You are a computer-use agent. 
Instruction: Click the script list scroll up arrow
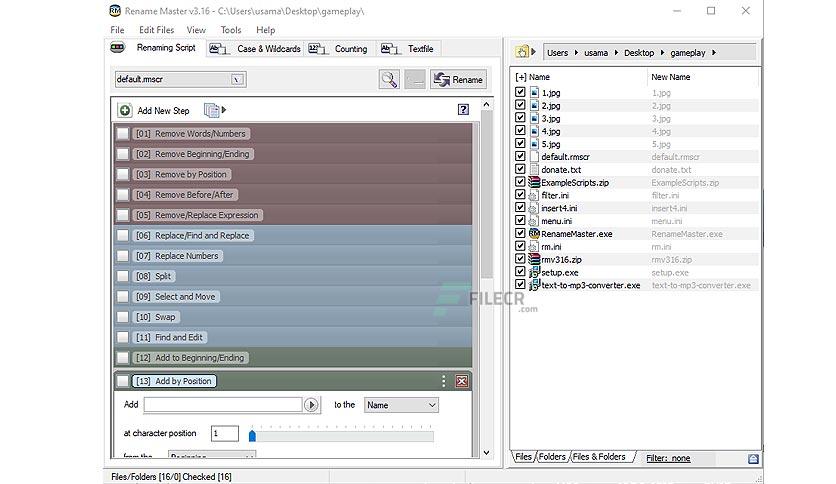click(x=486, y=104)
